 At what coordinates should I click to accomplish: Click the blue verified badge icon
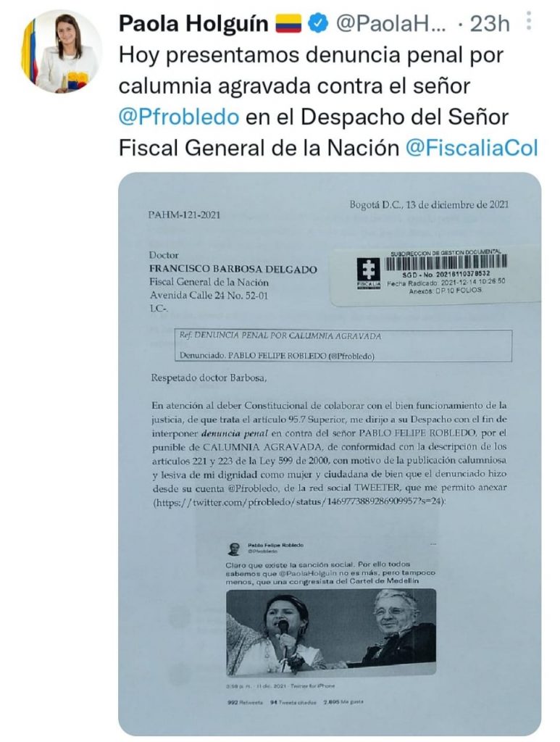[x=318, y=23]
